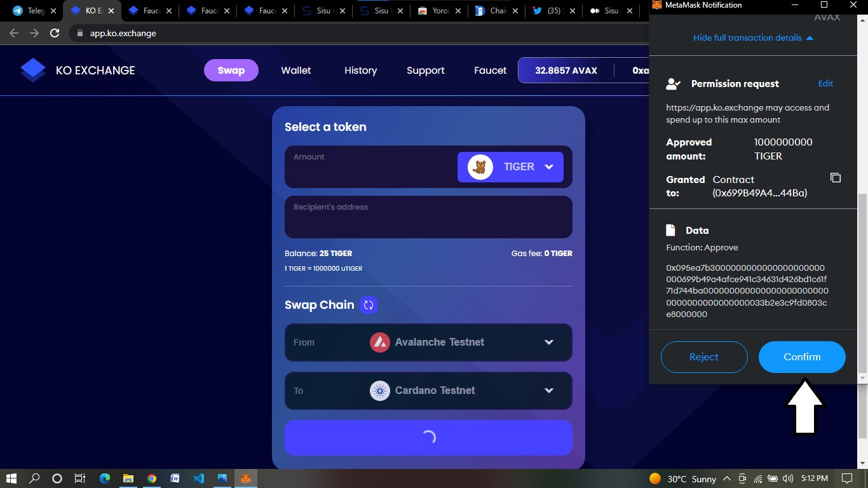
Task: Click the 30°C Sunny weather widget
Action: coord(682,478)
